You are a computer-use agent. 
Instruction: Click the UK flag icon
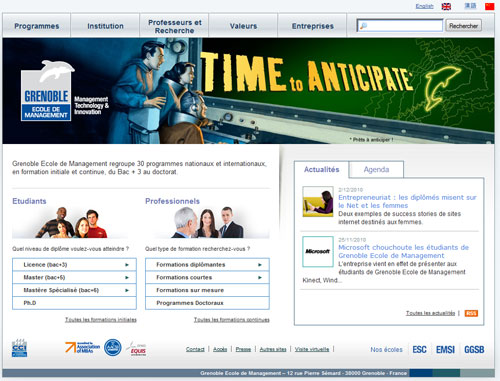click(446, 6)
